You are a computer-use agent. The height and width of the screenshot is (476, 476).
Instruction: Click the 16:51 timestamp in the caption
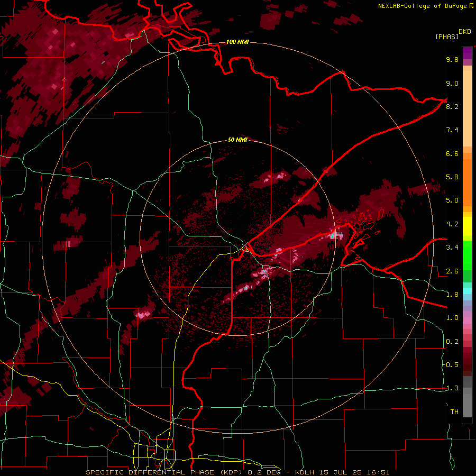point(379,472)
